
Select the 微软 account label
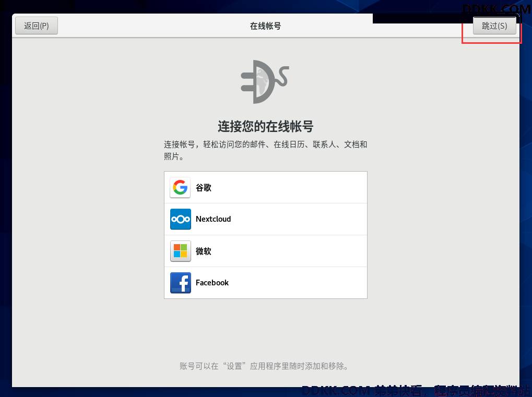(204, 251)
